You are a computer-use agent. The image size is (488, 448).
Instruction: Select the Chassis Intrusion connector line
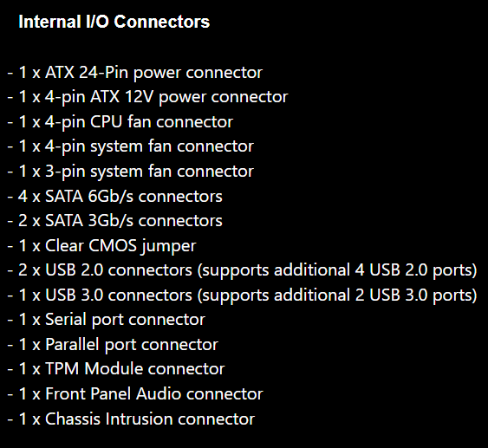(131, 419)
